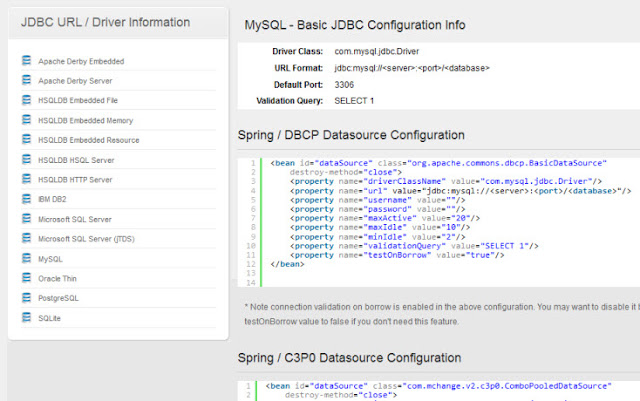This screenshot has width=640, height=401.
Task: Click the database icon next to HSQLDB HTTP Server
Action: coord(27,179)
